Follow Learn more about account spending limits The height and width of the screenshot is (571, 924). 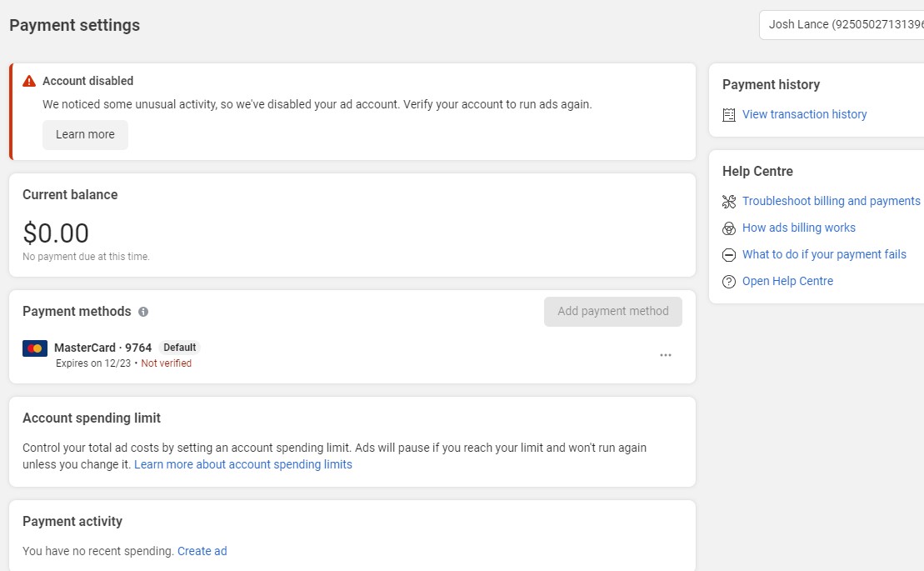tap(242, 464)
